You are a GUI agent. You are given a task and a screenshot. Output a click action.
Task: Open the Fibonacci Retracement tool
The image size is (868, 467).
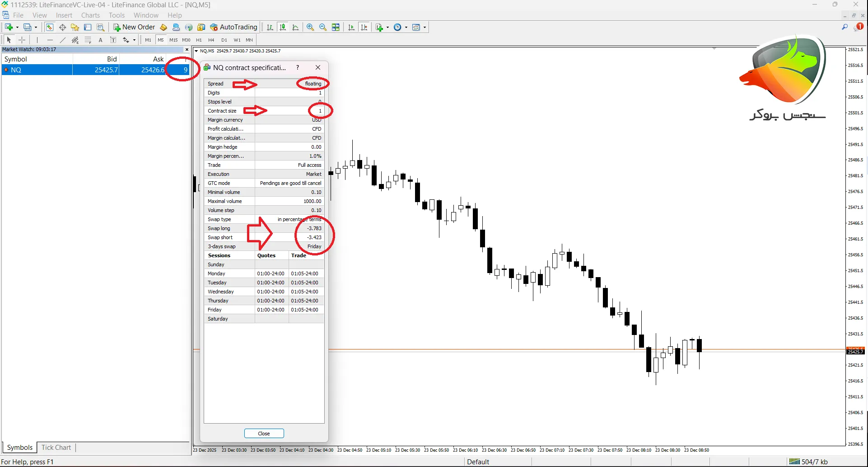pyautogui.click(x=88, y=40)
